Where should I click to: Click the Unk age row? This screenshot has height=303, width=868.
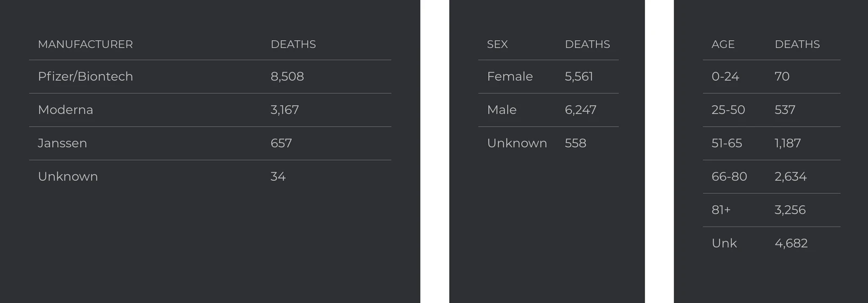click(x=724, y=243)
